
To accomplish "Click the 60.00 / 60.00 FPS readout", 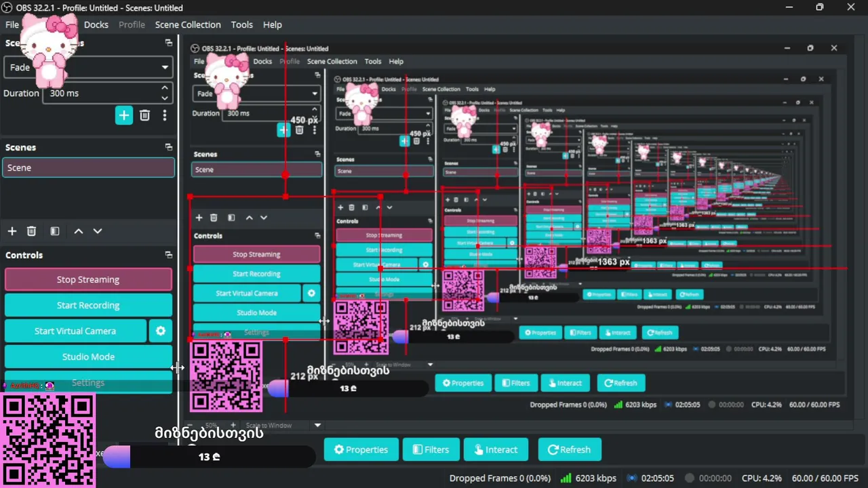I will (x=825, y=478).
